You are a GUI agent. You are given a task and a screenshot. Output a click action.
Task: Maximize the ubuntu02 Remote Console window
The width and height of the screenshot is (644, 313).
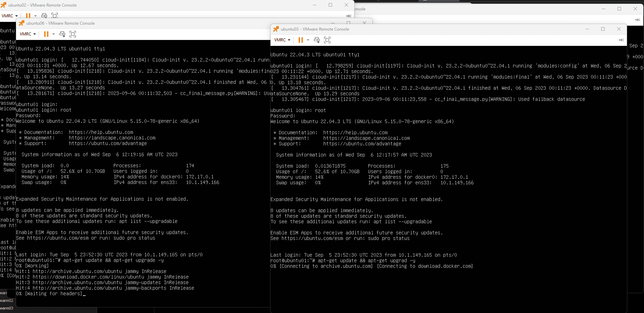click(330, 5)
